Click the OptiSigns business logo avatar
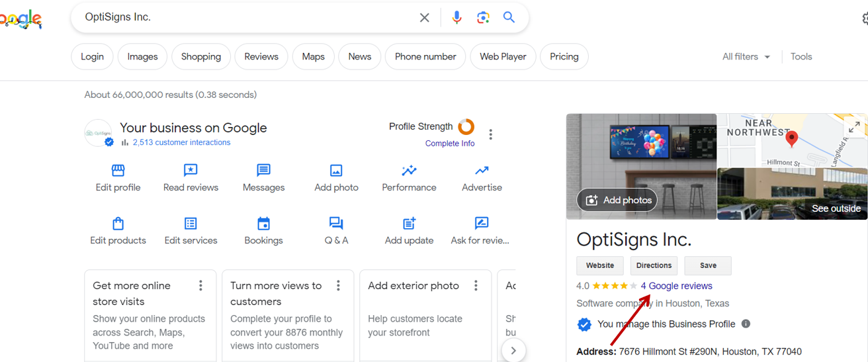Screen dimensions: 868x362 coord(99,133)
